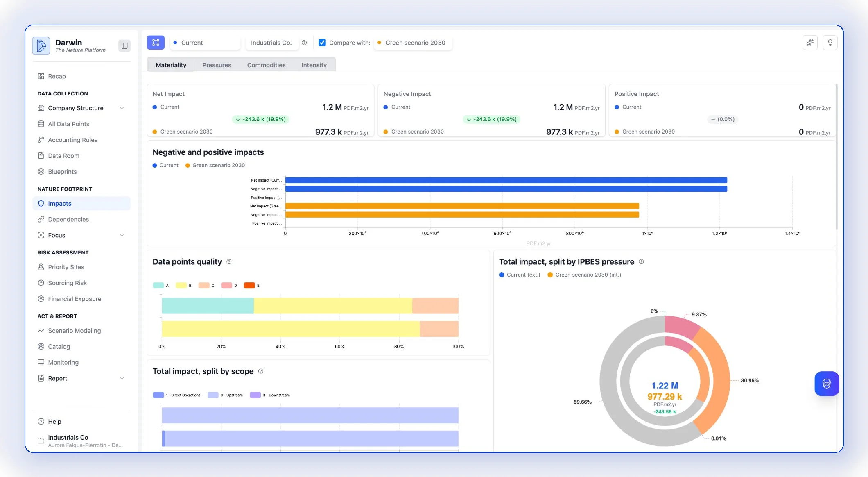Open Scenario Modeling
868x477 pixels.
(x=74, y=330)
